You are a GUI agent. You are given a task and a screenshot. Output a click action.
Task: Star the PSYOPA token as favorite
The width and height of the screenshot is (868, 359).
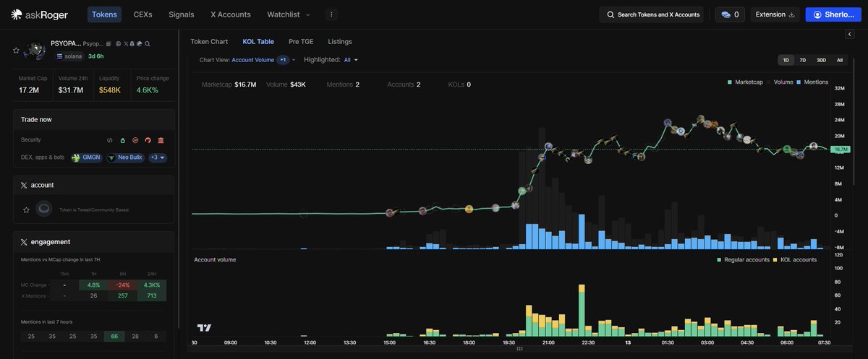[x=16, y=51]
